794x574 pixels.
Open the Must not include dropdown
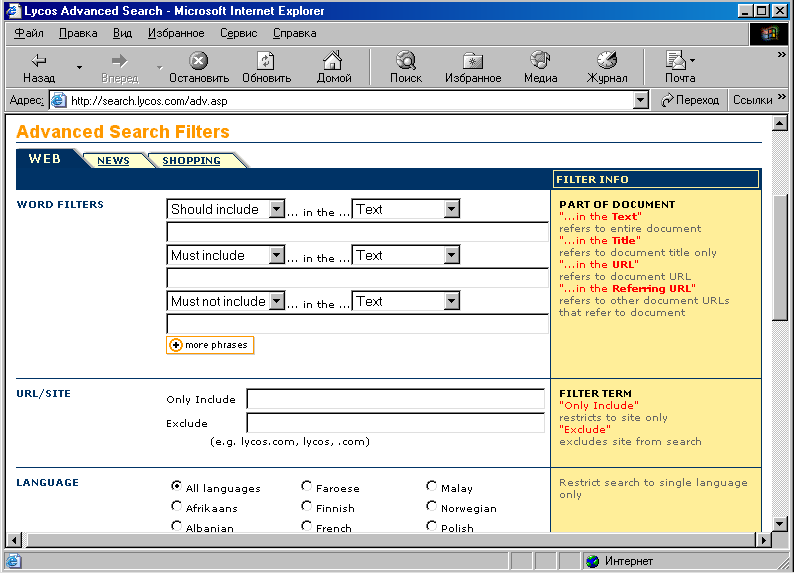[276, 301]
